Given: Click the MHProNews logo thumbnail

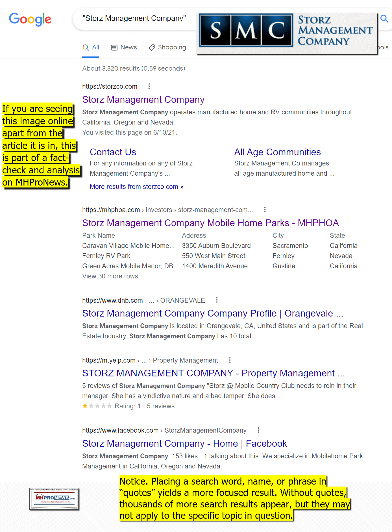Looking at the screenshot, I should coord(54,499).
